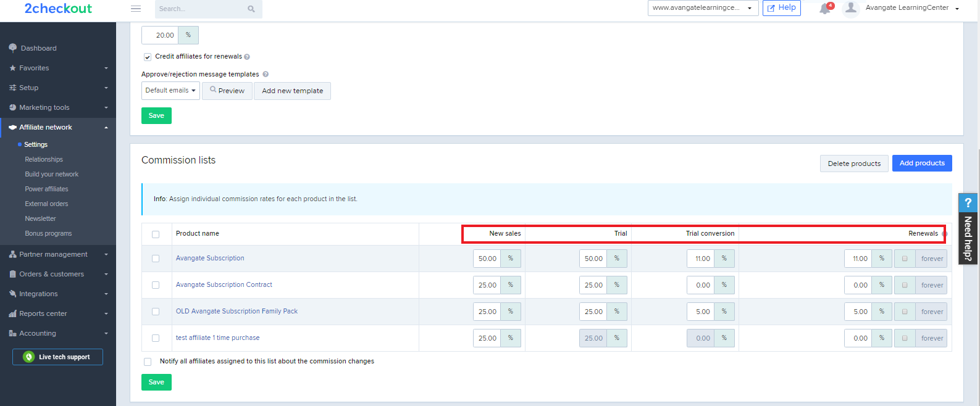
Task: Select OLD Avangate Subscription Family Pack checkbox
Action: tap(156, 312)
